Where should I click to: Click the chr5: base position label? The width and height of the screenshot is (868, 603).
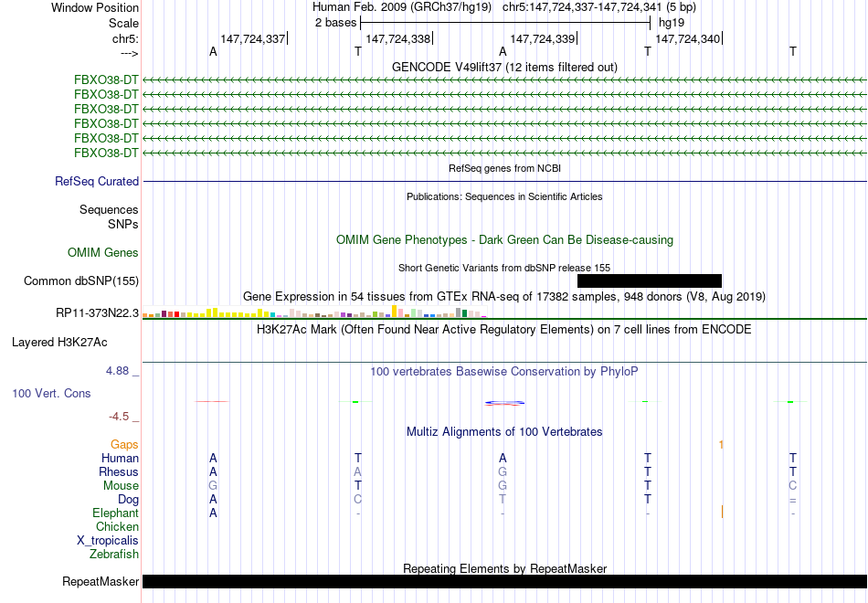tap(126, 38)
